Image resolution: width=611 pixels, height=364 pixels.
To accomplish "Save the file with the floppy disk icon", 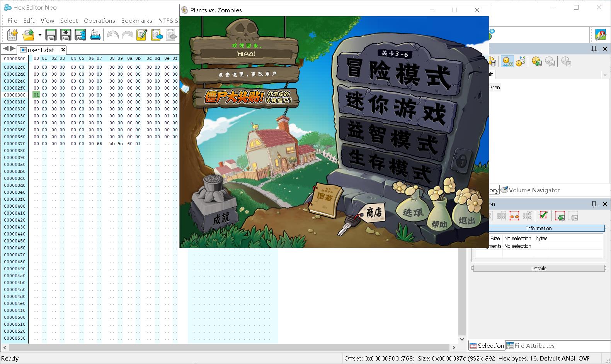I will pyautogui.click(x=51, y=35).
